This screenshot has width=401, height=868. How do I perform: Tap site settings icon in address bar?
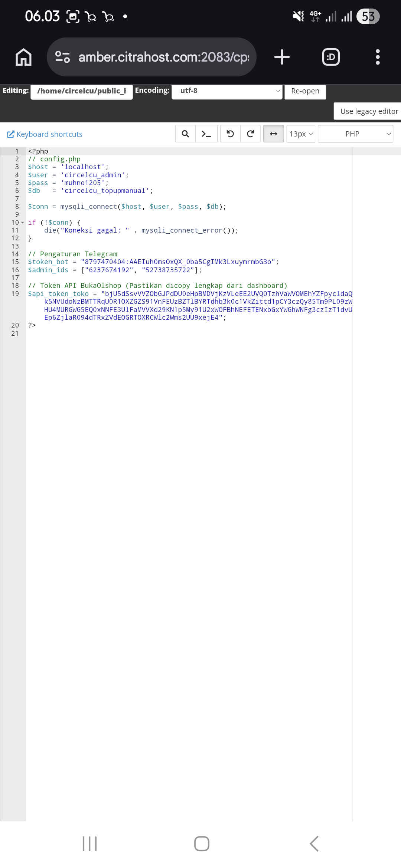point(62,57)
